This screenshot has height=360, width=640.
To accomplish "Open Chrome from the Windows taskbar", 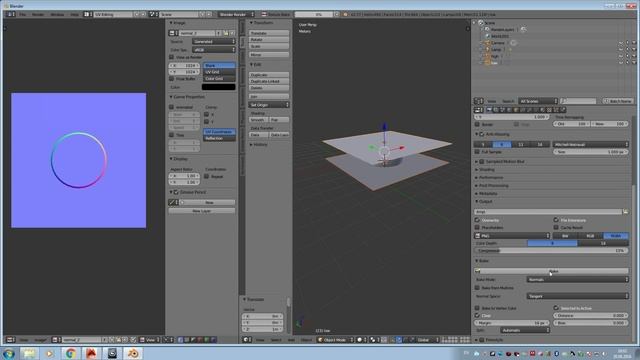I will point(71,353).
